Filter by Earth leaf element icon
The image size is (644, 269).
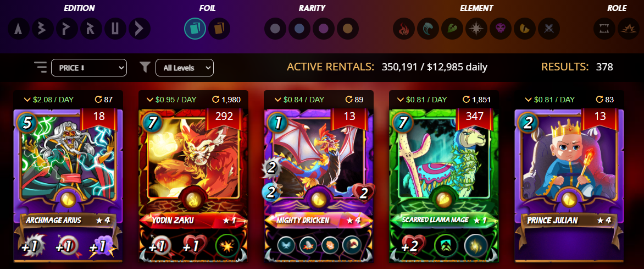coord(452,29)
